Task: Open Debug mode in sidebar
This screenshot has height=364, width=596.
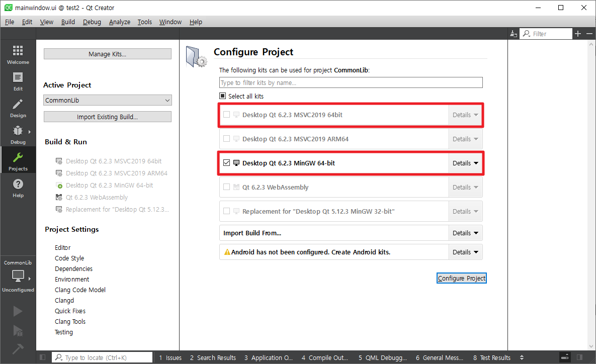Action: [x=18, y=135]
